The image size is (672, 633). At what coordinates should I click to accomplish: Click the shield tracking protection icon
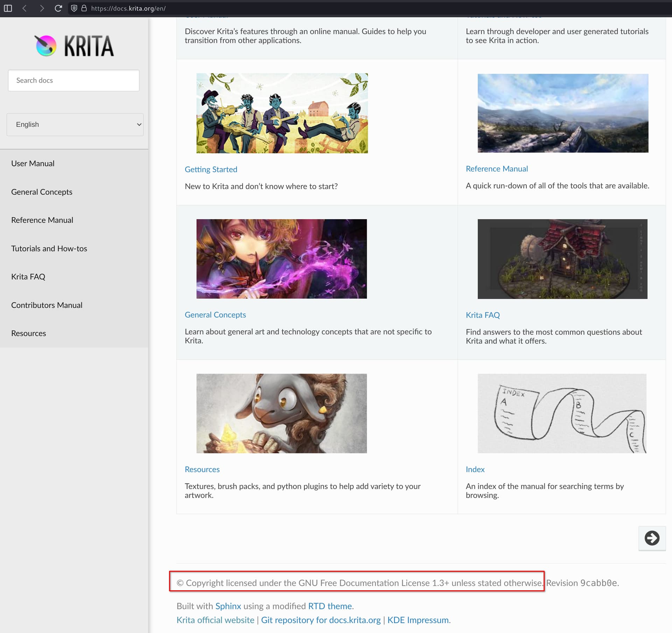74,8
